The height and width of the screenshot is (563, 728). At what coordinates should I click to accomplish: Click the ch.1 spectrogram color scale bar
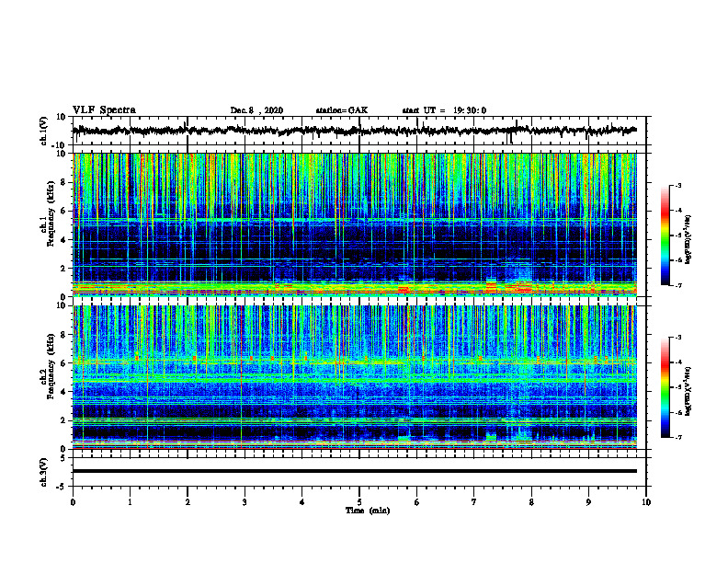[665, 236]
